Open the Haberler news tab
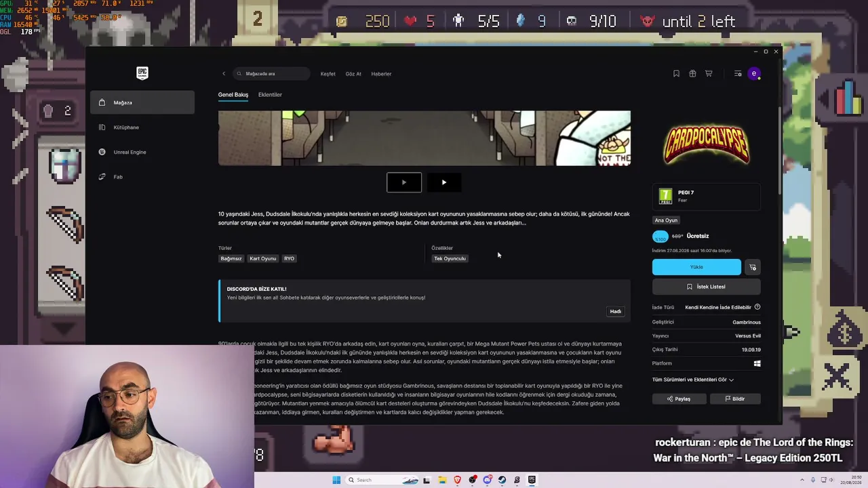The height and width of the screenshot is (488, 868). [381, 74]
